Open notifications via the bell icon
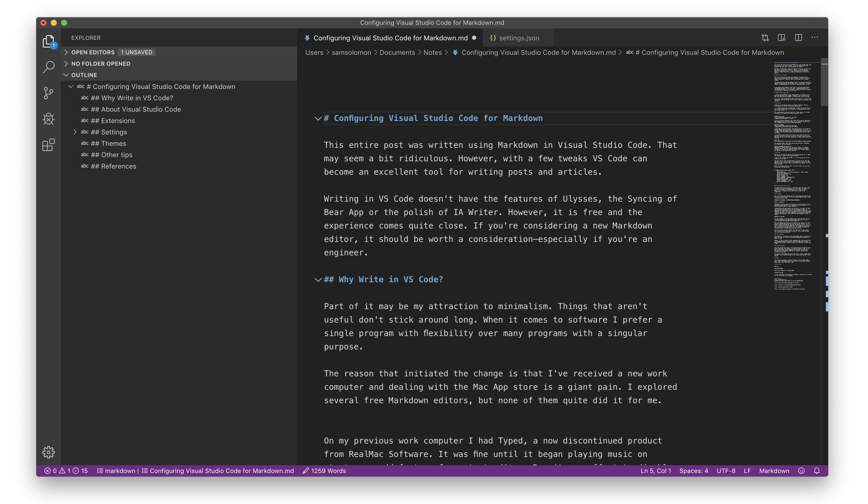The width and height of the screenshot is (868, 504). point(817,471)
